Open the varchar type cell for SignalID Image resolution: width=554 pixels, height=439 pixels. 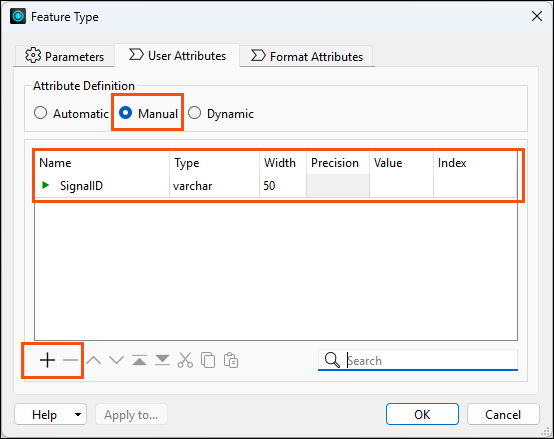214,186
